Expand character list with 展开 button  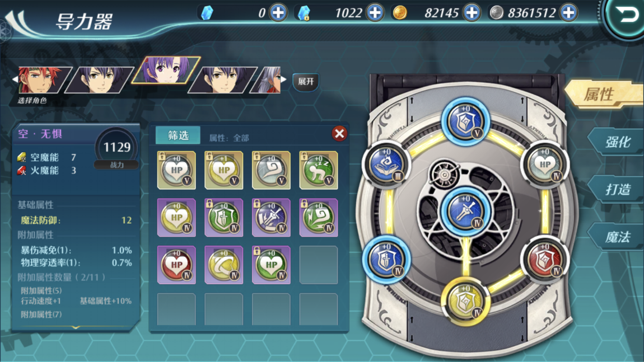tap(306, 82)
